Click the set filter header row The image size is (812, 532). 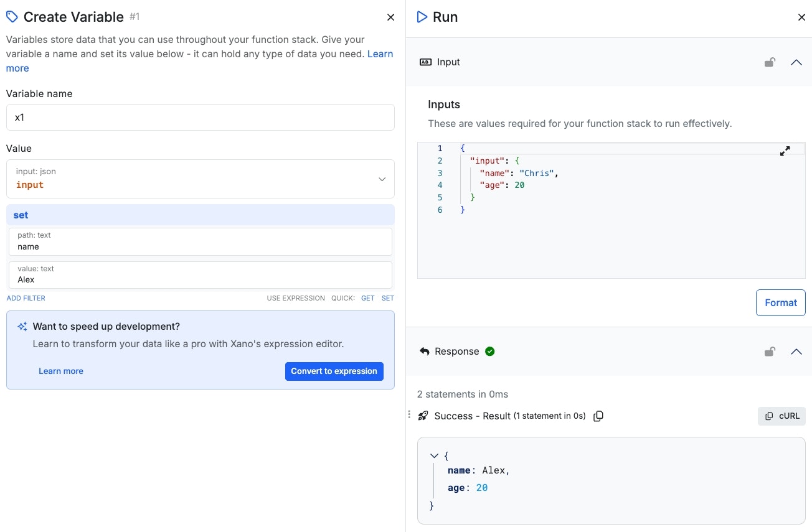click(200, 215)
